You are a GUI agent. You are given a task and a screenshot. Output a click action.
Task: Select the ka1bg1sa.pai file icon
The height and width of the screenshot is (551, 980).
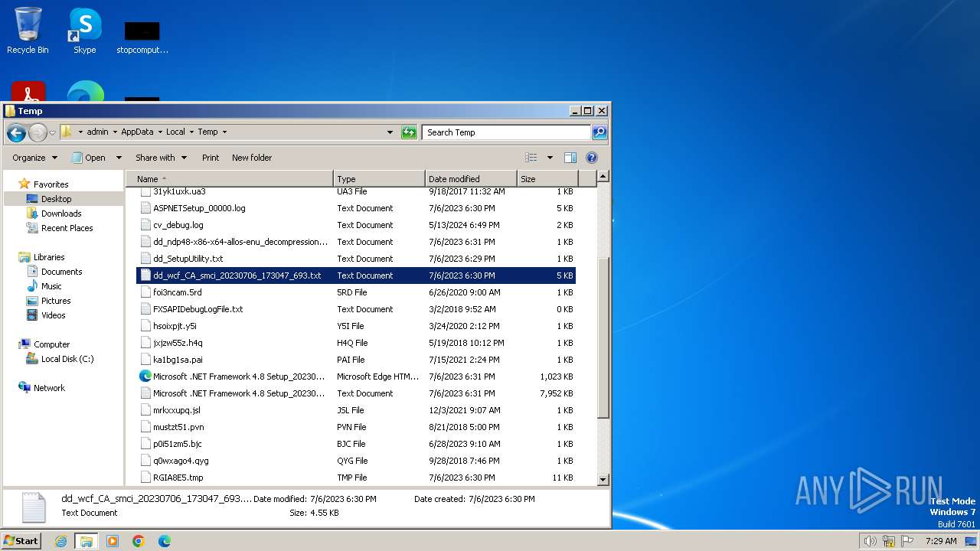(146, 360)
